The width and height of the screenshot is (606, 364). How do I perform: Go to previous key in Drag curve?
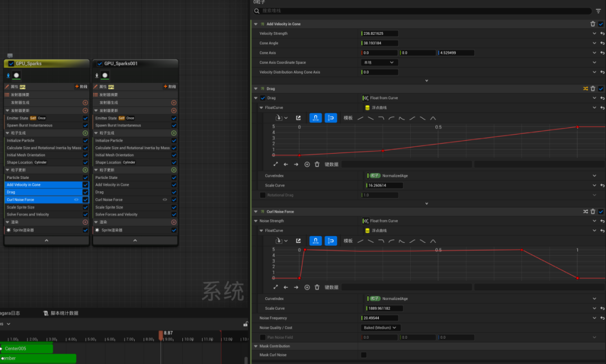coord(286,164)
